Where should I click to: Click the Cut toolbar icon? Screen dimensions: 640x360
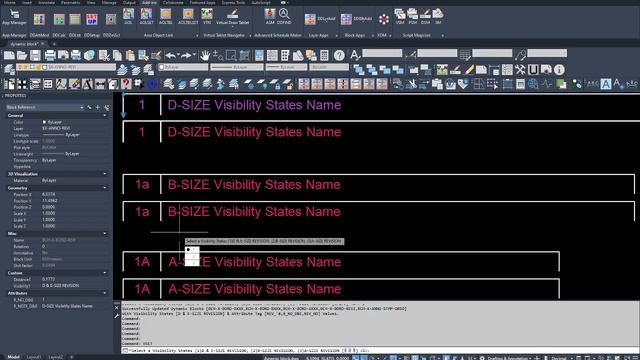tap(104, 55)
